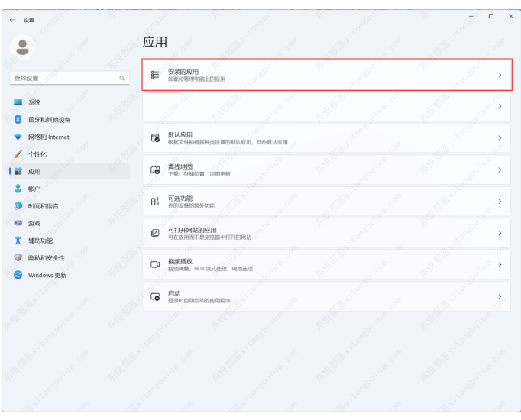Open the 个性化 paintbrush icon
Screen dimensions: 521x420
(x=18, y=154)
